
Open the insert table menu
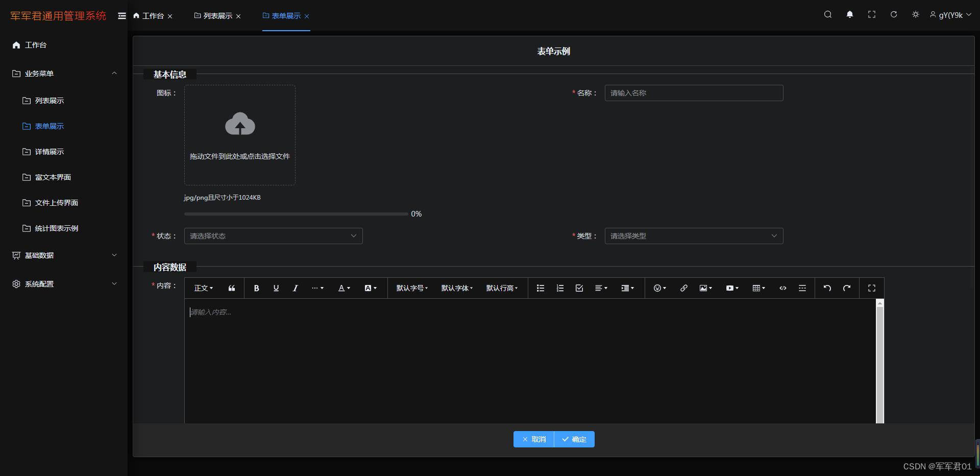(758, 288)
